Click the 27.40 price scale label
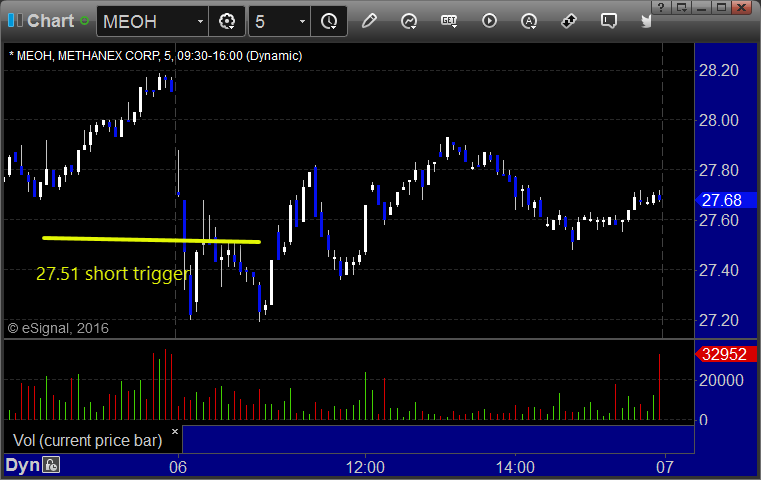The width and height of the screenshot is (761, 480). click(x=719, y=270)
